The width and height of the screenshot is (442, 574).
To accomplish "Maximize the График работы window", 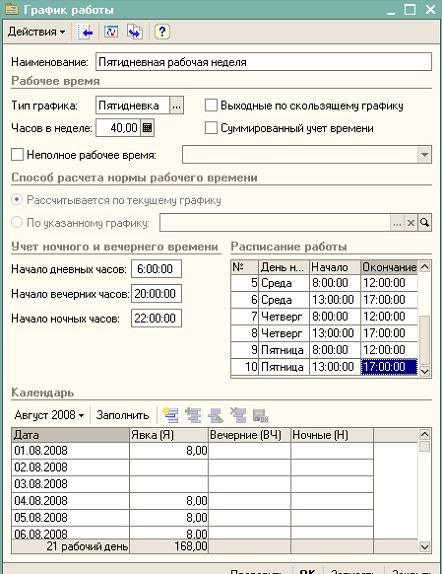I will pyautogui.click(x=410, y=10).
